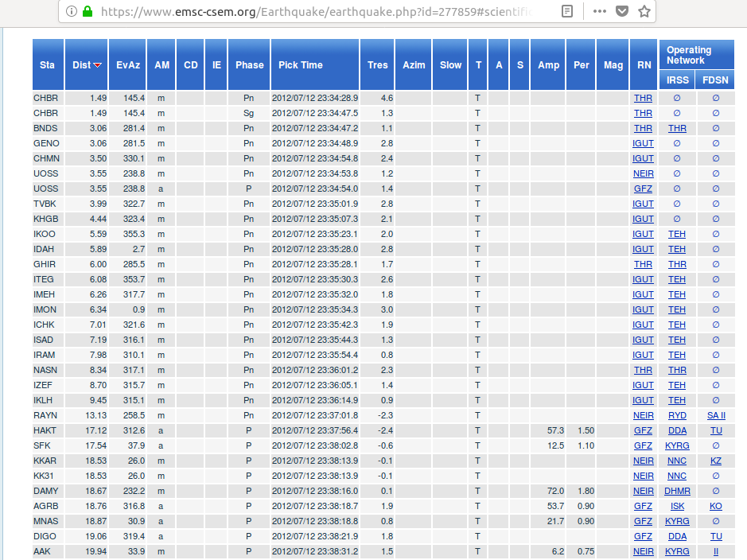Open the DHMR link in DAMY row

(677, 492)
